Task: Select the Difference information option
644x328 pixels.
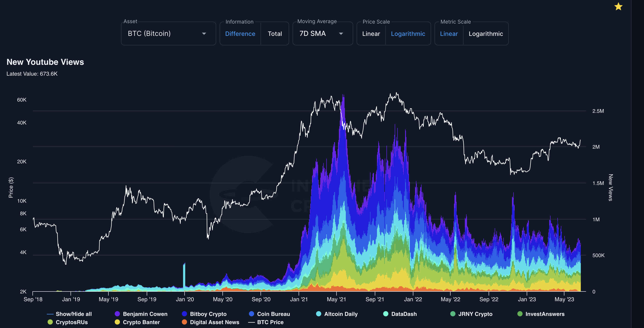Action: pos(240,34)
